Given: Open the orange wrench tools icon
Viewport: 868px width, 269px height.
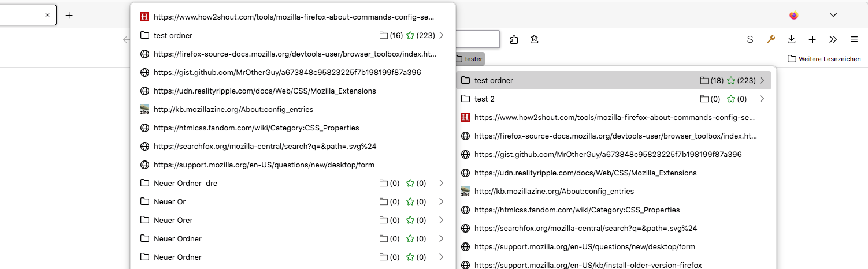Looking at the screenshot, I should 770,39.
